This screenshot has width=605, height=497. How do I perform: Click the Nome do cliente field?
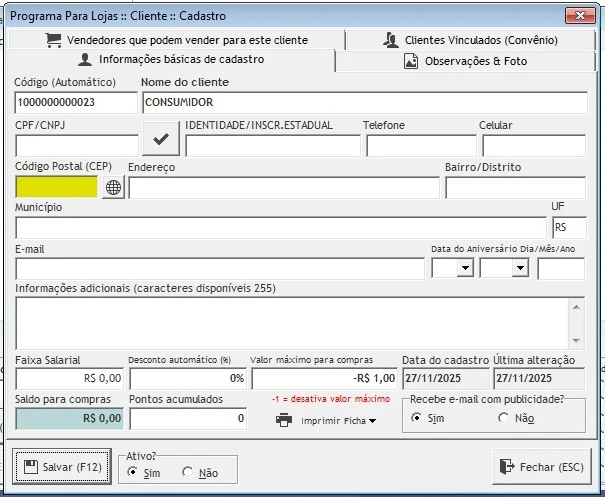pos(364,102)
